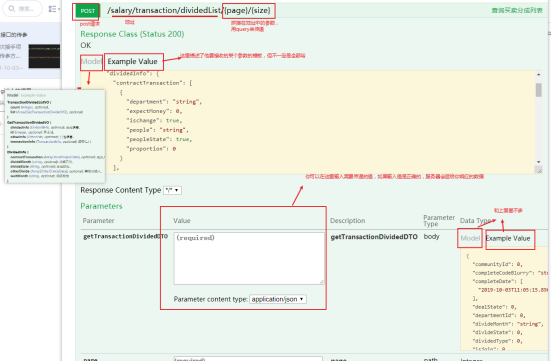Open the sidebar note thumbnail with black code image

pyautogui.click(x=44, y=56)
